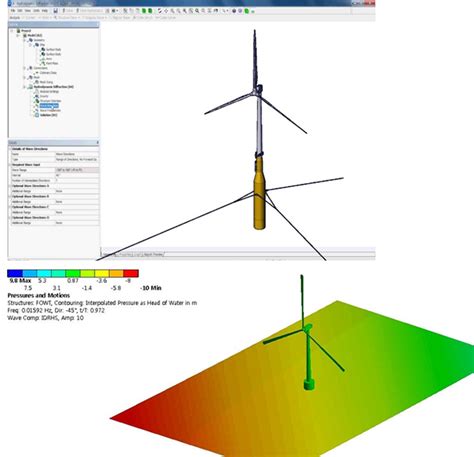The image size is (474, 457).
Task: Click the dark blue legend swatch
Action: tap(15, 274)
